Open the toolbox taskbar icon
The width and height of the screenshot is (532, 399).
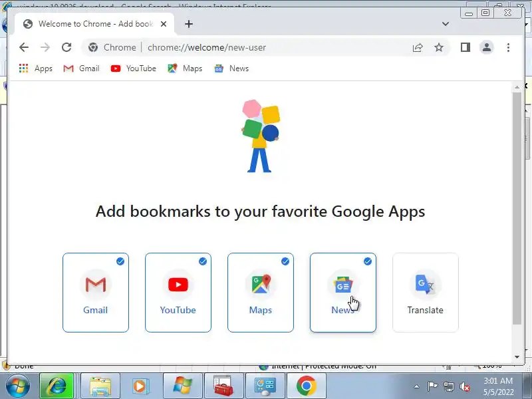[x=223, y=386]
